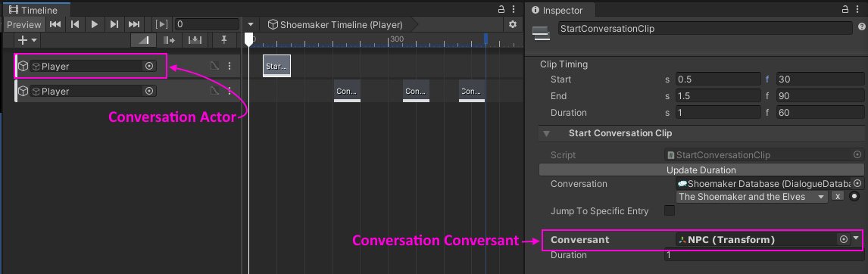Edit the End seconds field 1.5
The image size is (868, 274).
[x=719, y=96]
